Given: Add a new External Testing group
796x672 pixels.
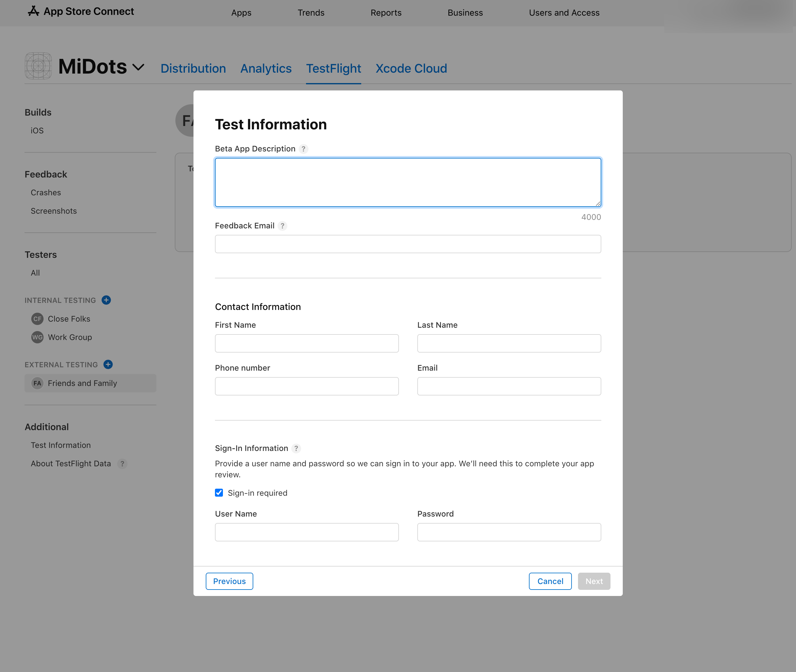Looking at the screenshot, I should [x=108, y=365].
